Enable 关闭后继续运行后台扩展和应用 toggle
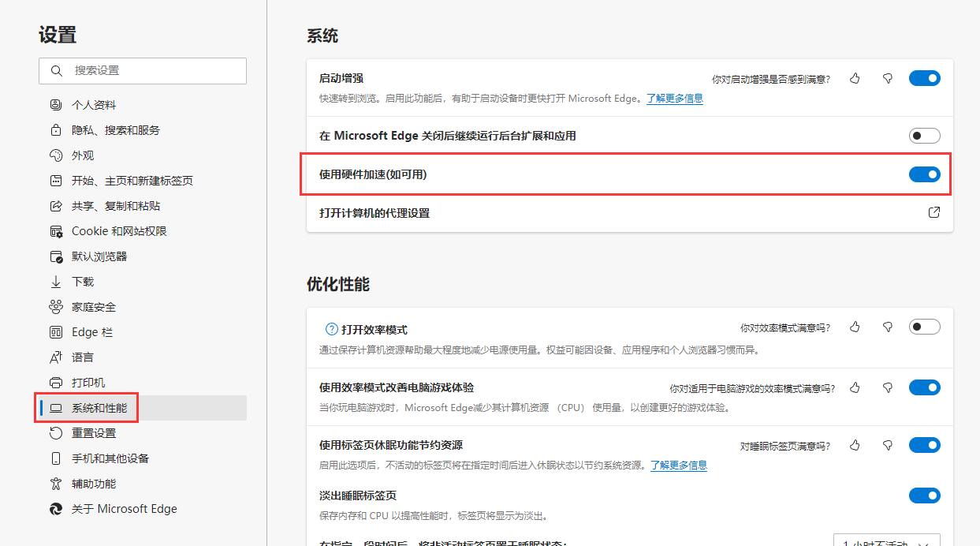 coord(925,136)
